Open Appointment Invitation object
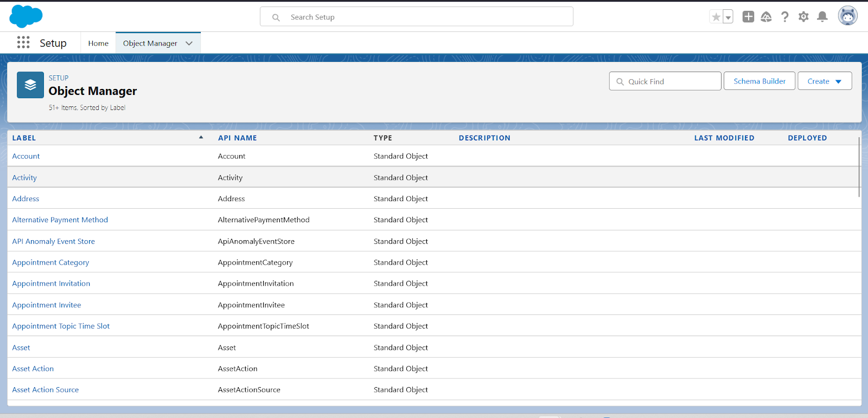Image resolution: width=868 pixels, height=418 pixels. coord(51,284)
